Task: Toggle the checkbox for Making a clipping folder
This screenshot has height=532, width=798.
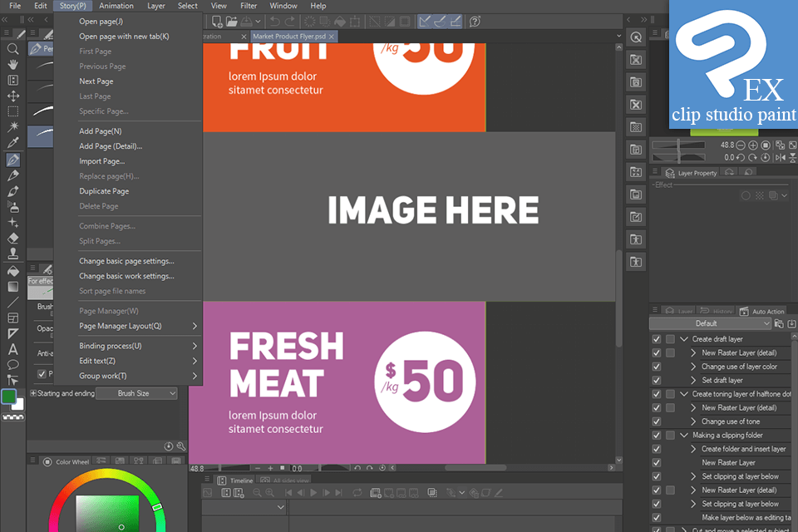Action: pyautogui.click(x=657, y=435)
